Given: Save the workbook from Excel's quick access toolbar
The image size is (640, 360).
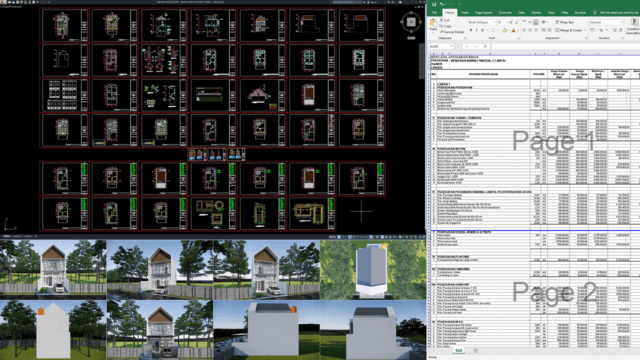Looking at the screenshot, I should pyautogui.click(x=434, y=4).
